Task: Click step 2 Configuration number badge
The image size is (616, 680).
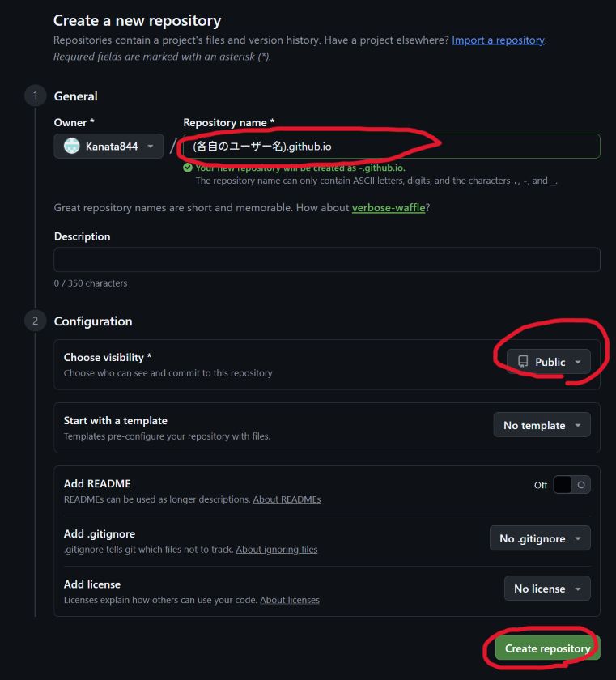Action: point(35,321)
